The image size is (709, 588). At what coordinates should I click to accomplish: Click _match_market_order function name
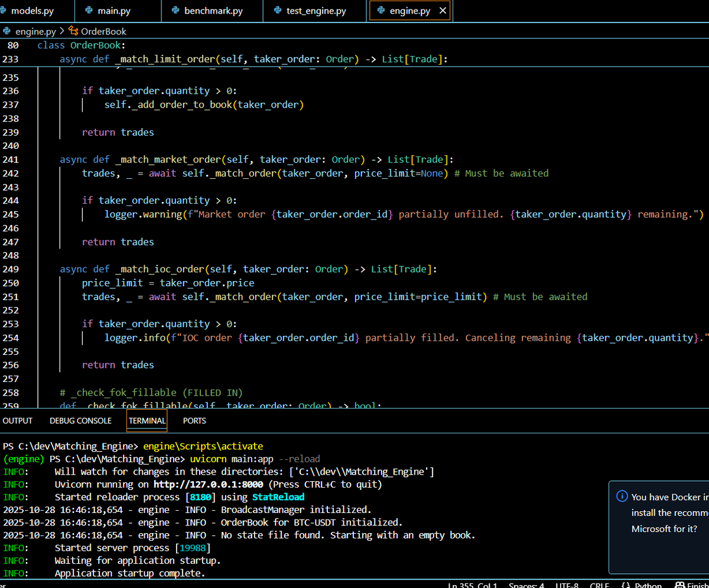tap(168, 159)
